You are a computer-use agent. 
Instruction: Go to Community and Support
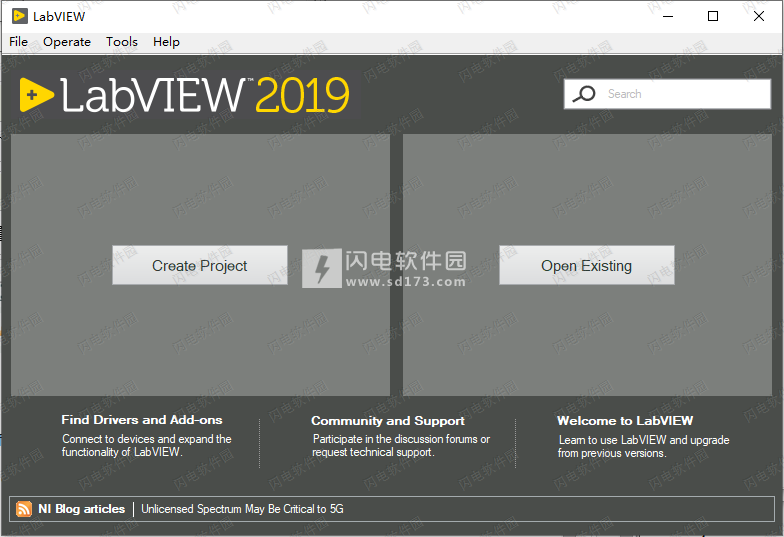[x=388, y=421]
